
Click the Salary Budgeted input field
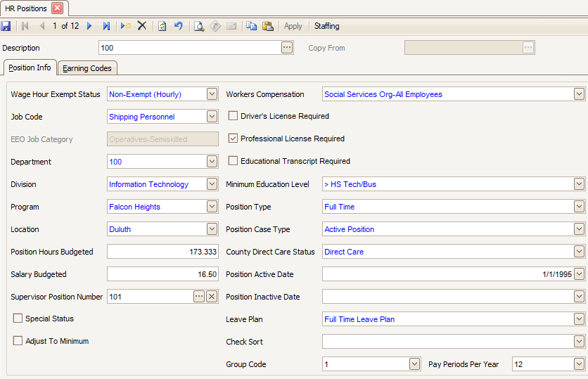pyautogui.click(x=163, y=274)
